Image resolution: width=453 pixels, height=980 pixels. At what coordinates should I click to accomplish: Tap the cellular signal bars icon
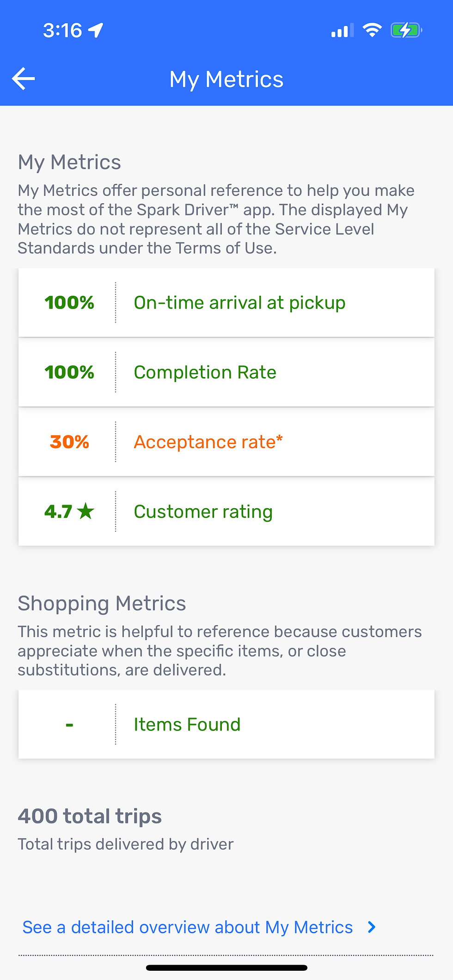(342, 30)
